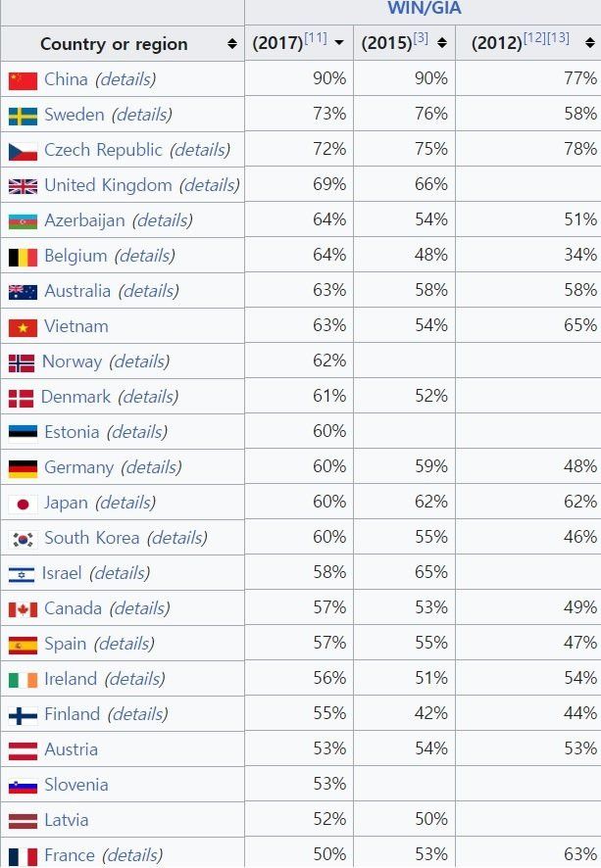Open the Azerbaijan country link
Screen dimensions: 601x868
point(84,220)
